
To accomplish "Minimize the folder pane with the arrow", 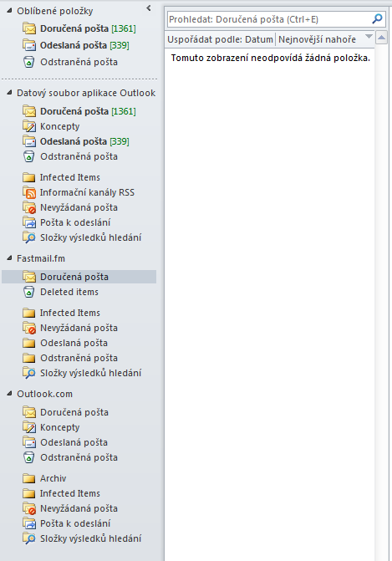I will tap(149, 8).
